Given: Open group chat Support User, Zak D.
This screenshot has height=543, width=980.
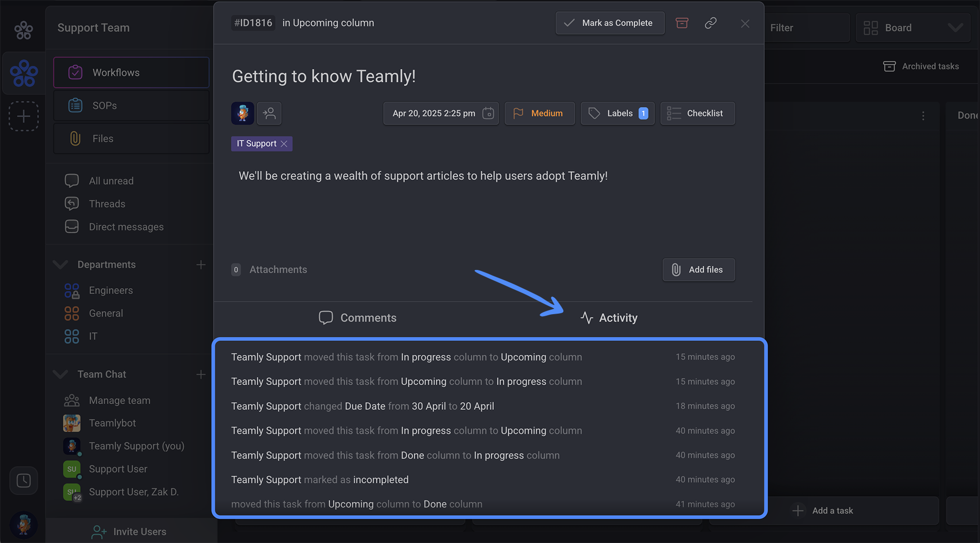Looking at the screenshot, I should (121, 492).
